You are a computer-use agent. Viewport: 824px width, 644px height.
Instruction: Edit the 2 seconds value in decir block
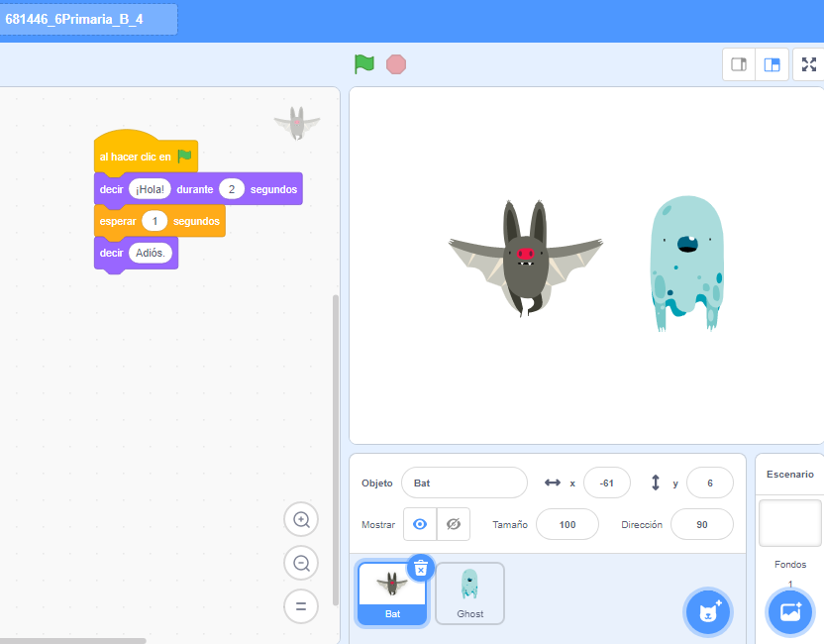(x=232, y=189)
